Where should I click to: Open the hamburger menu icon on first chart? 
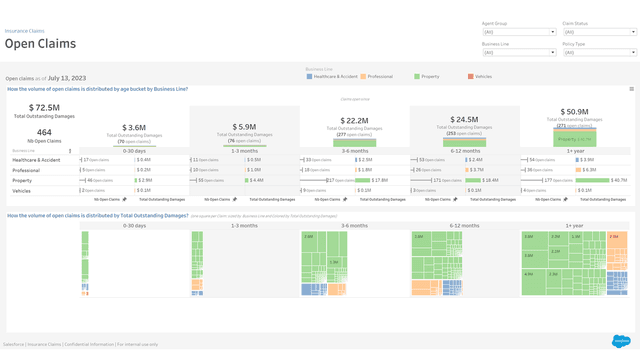click(631, 89)
